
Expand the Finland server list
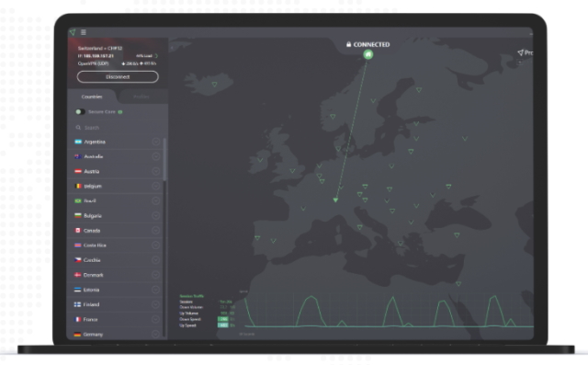click(x=156, y=304)
